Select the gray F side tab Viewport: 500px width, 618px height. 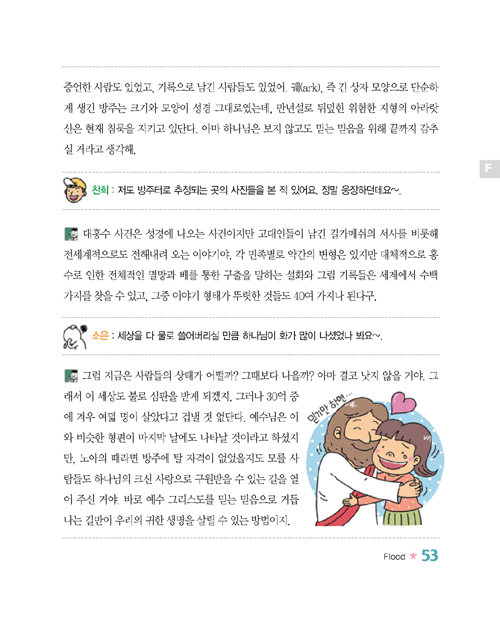[489, 169]
